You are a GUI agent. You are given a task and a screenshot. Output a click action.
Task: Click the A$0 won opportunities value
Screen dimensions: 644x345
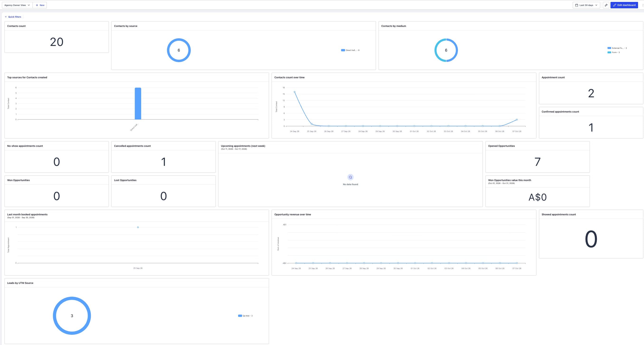click(x=538, y=197)
